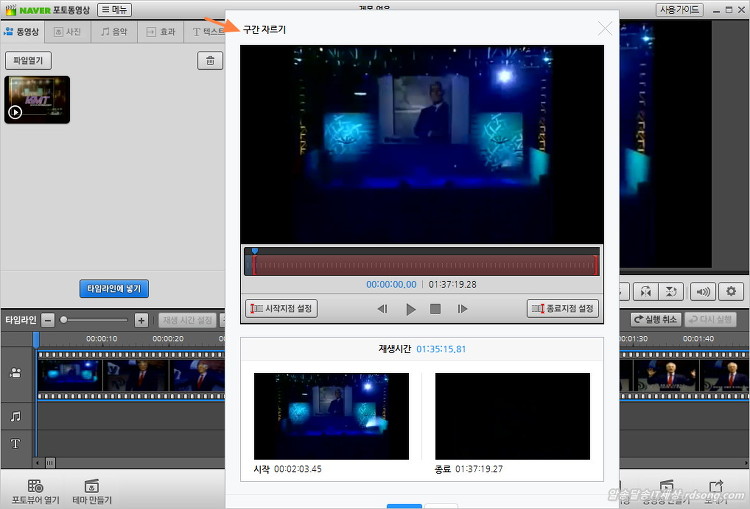
Task: Select the 효과 tab
Action: (160, 32)
